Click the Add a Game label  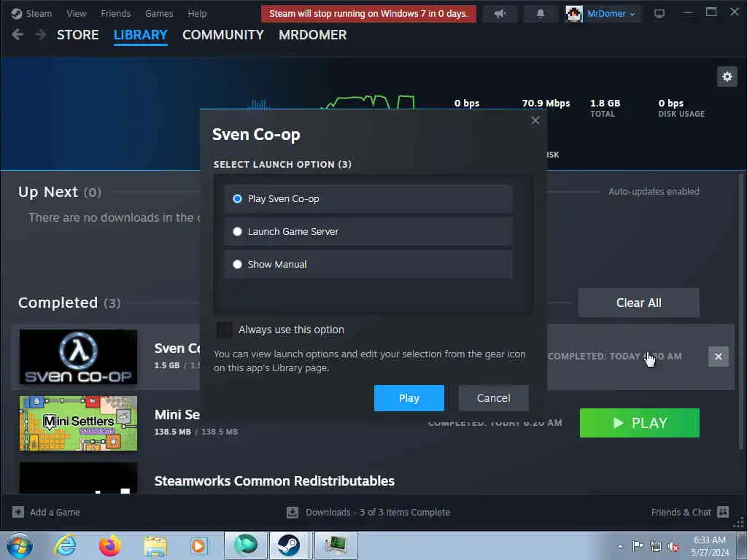pos(55,513)
